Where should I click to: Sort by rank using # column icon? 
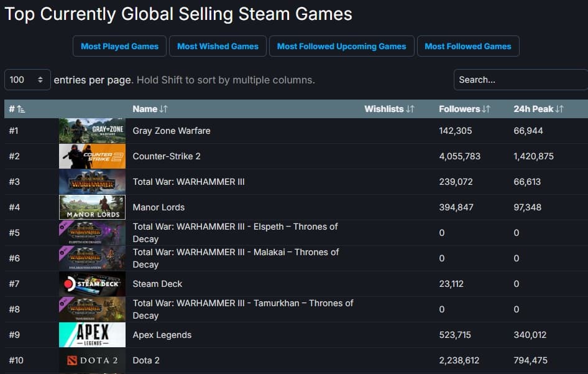21,109
